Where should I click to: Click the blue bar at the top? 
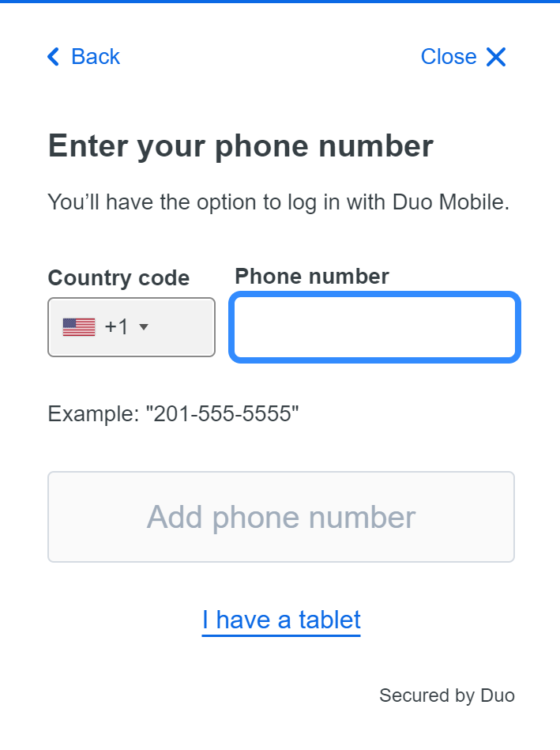click(280, 2)
